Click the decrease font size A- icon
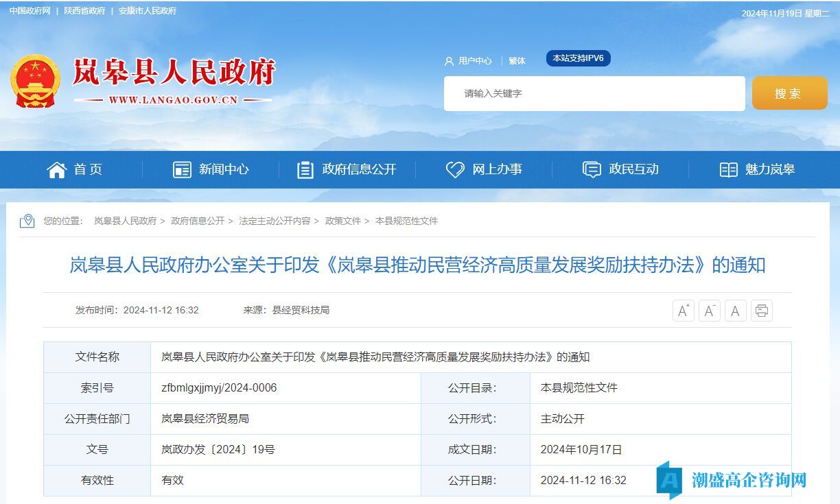This screenshot has height=504, width=840. click(709, 311)
